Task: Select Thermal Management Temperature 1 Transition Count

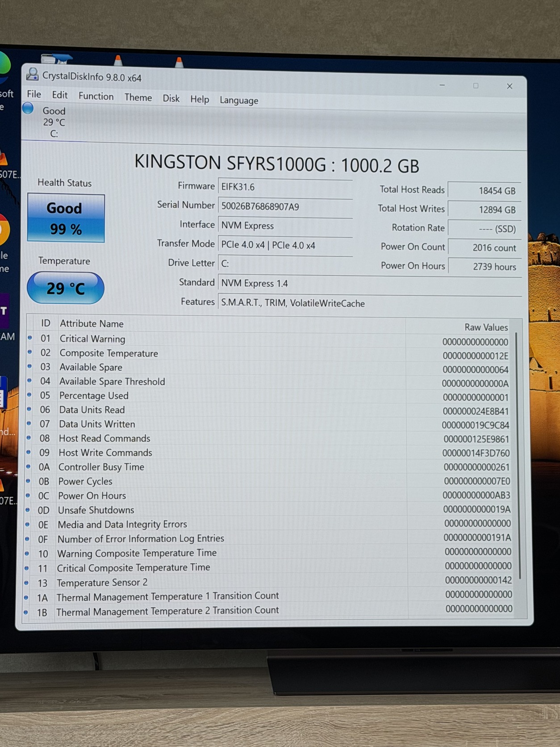Action: point(268,596)
